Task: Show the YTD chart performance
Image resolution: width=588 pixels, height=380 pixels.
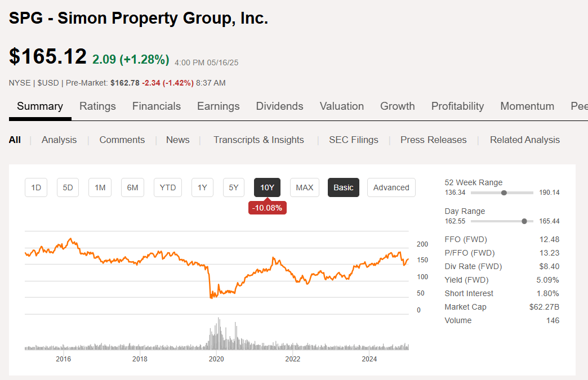Action: [167, 187]
